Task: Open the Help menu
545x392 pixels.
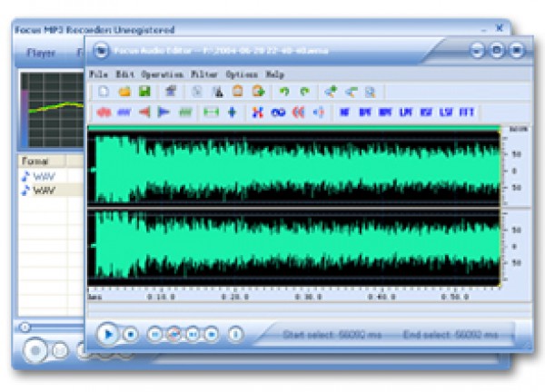Action: [275, 74]
